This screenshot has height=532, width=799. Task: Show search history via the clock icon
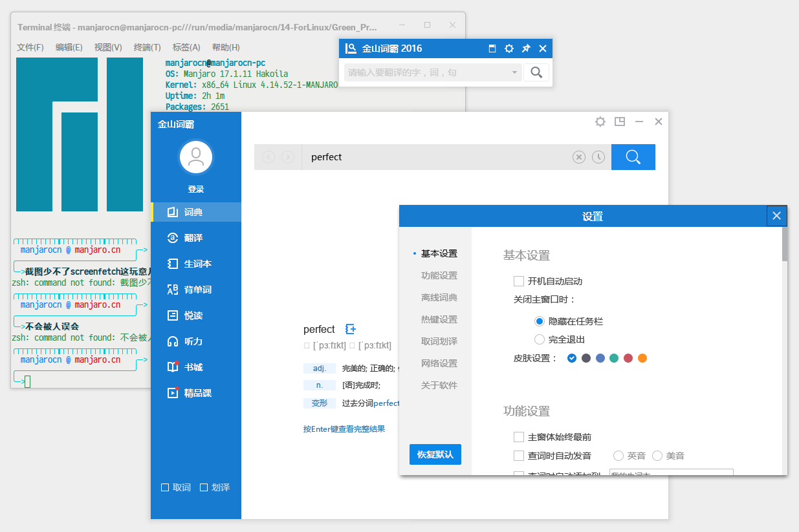[598, 157]
